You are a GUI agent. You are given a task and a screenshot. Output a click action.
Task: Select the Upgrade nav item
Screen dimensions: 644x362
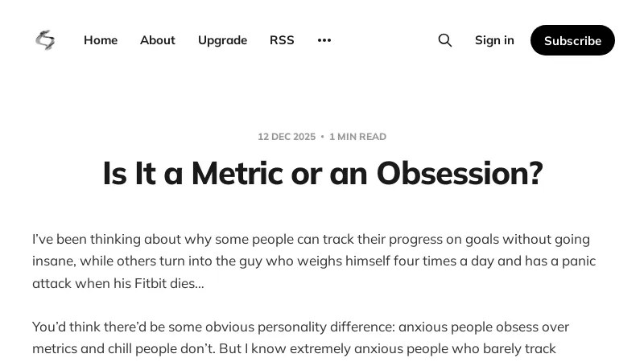[222, 40]
